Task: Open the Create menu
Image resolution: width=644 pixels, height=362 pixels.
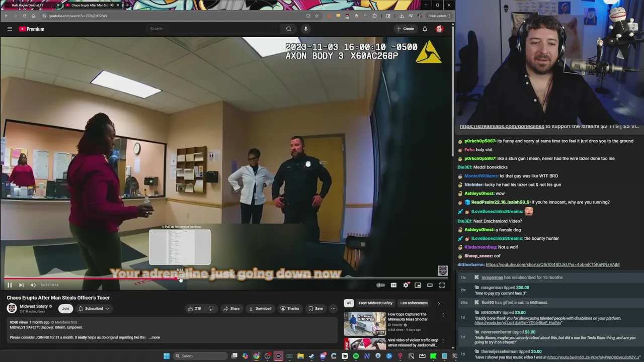Action: [x=405, y=29]
